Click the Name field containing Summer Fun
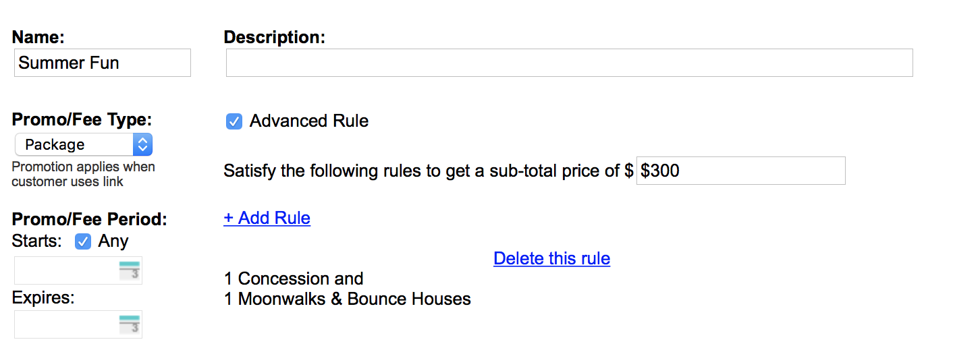 [x=103, y=63]
